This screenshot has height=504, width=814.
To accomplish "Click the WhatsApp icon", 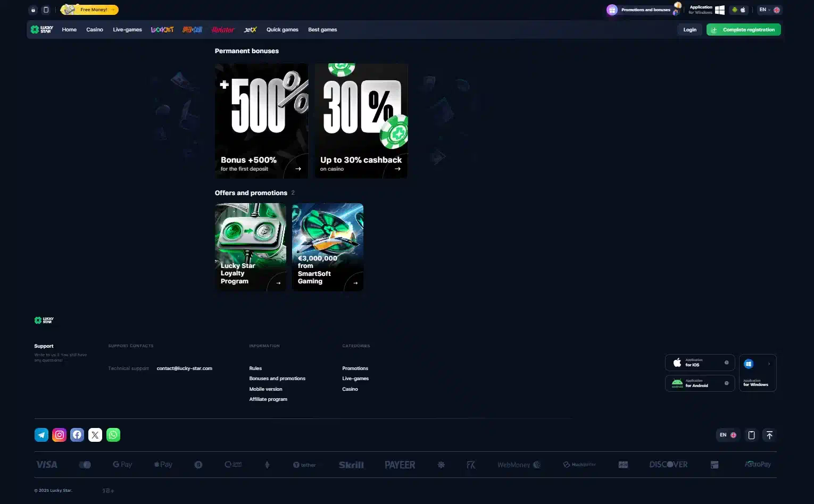I will point(113,435).
